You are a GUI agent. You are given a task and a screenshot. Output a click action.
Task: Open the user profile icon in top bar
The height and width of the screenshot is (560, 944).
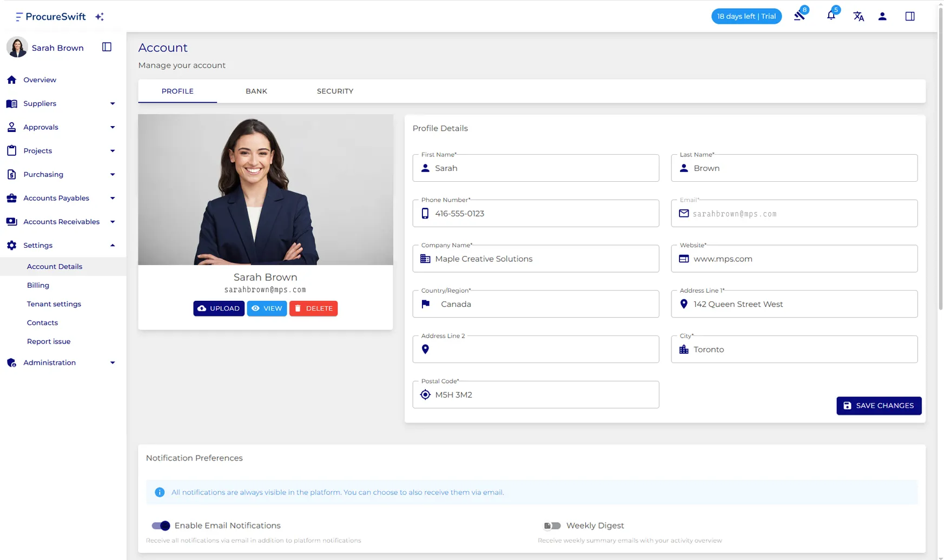(x=882, y=17)
